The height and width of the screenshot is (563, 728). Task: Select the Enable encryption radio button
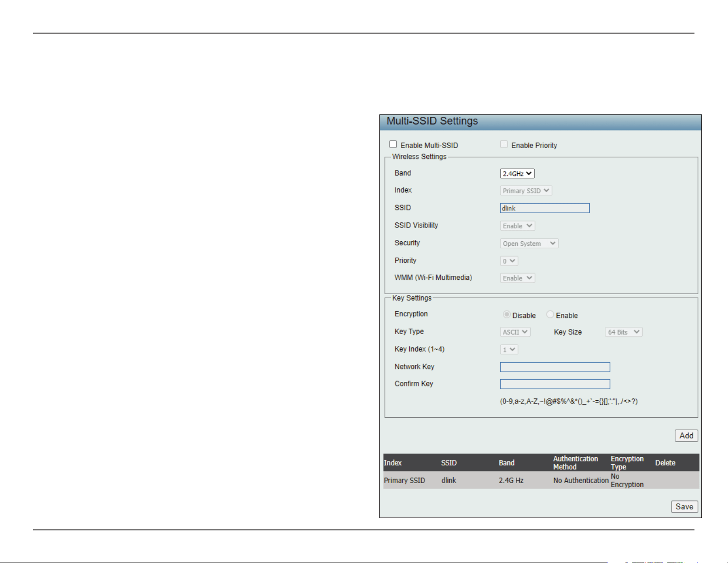(550, 315)
